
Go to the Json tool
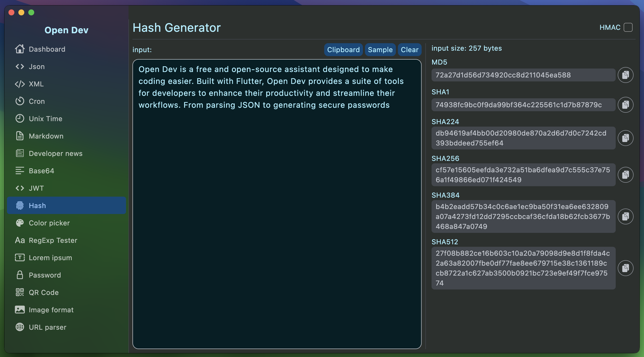click(x=37, y=67)
